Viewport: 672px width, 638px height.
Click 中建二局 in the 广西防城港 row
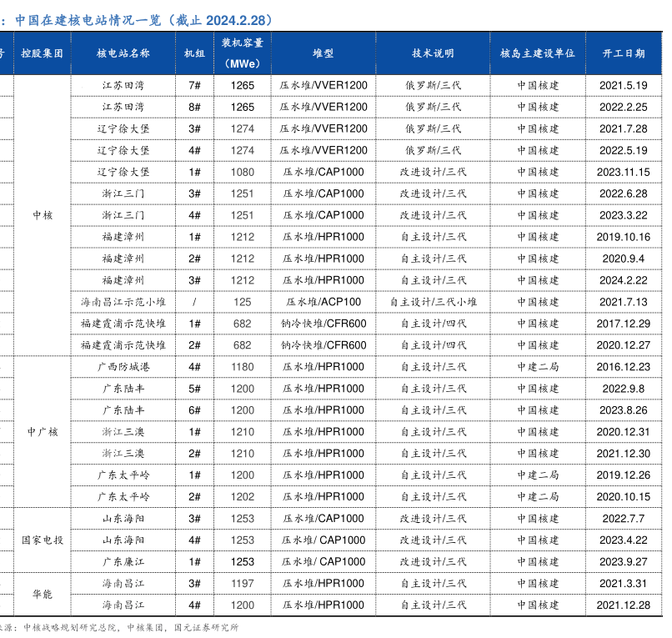point(538,367)
